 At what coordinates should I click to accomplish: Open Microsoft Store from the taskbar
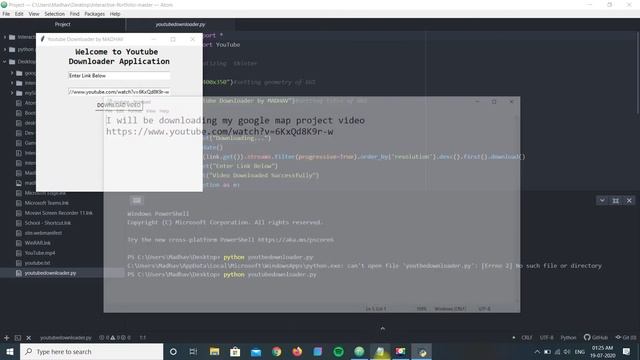click(235, 351)
